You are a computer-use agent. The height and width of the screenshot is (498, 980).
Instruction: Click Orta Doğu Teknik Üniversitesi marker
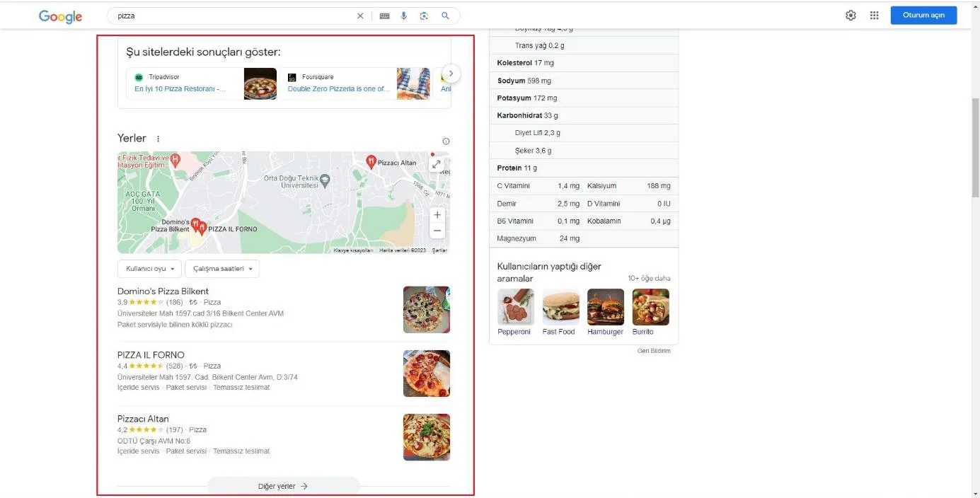[325, 181]
